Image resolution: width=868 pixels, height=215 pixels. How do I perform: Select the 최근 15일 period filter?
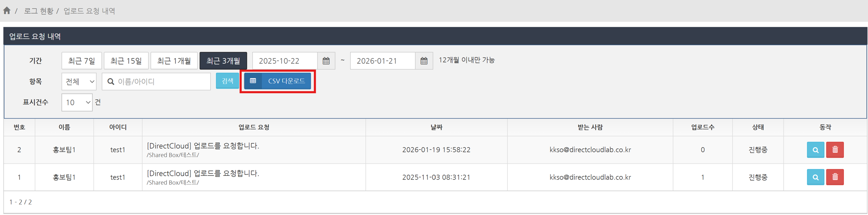(126, 61)
